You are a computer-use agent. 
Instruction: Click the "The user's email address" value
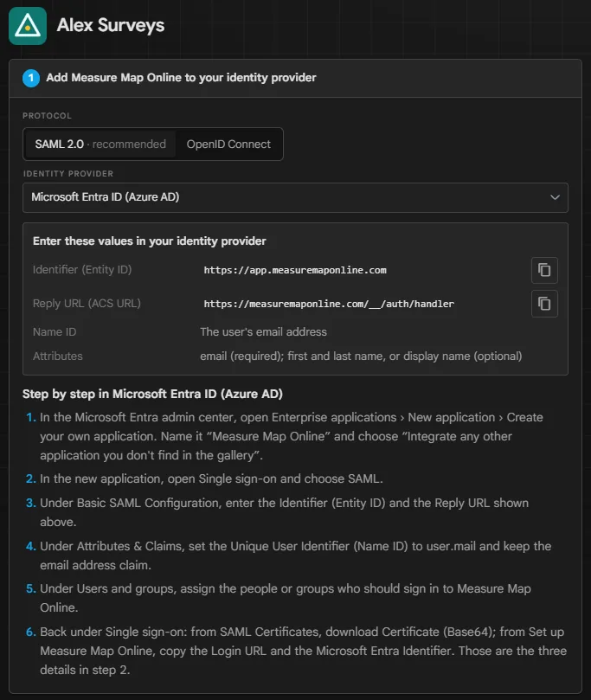(263, 331)
